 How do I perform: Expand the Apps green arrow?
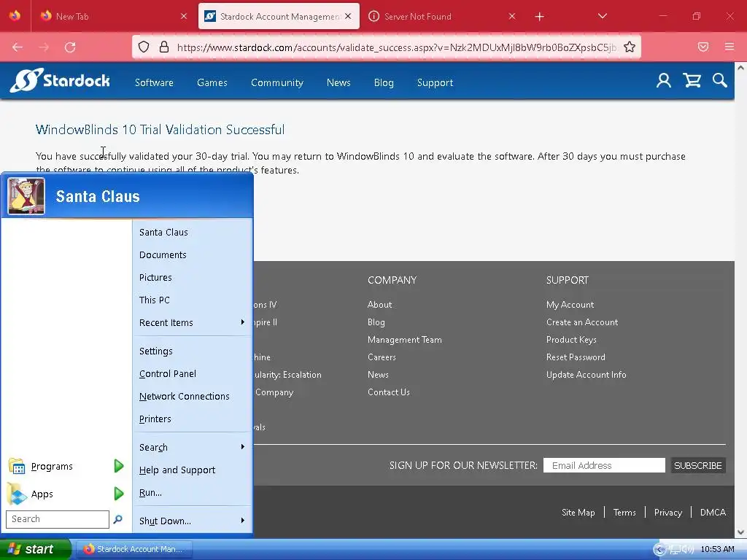(x=119, y=494)
